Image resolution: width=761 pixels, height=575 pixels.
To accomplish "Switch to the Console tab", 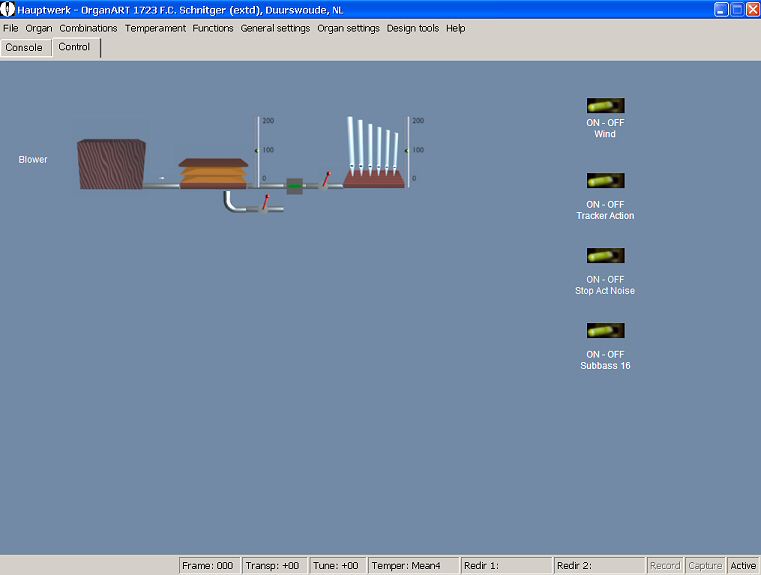I will 24,48.
